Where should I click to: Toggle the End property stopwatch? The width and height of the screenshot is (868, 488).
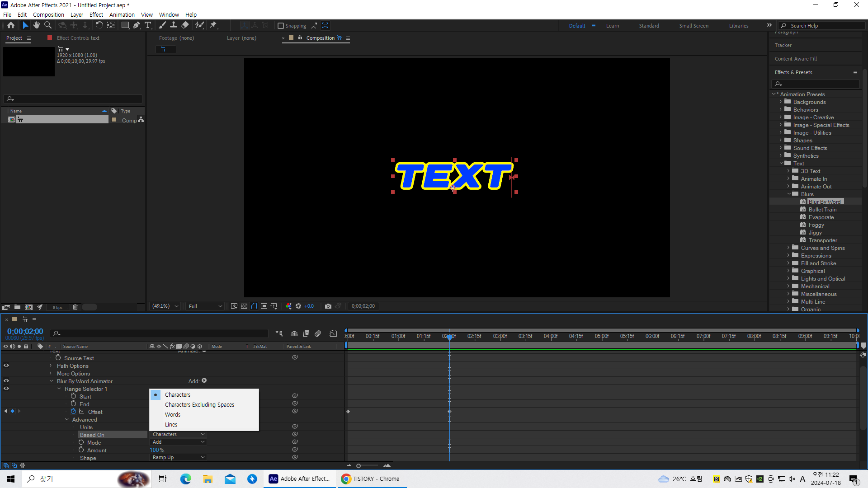74,404
